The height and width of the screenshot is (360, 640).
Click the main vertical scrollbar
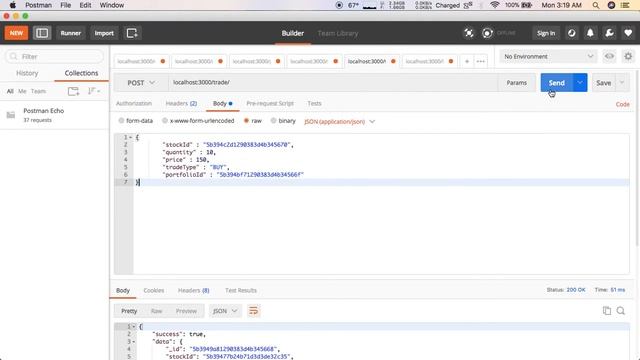click(x=638, y=159)
